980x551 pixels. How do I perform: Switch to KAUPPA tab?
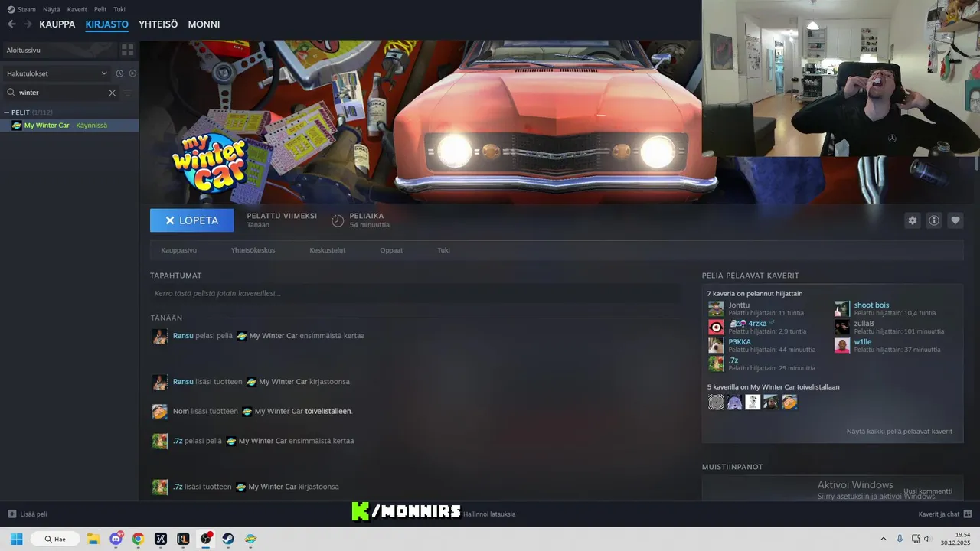pyautogui.click(x=57, y=24)
